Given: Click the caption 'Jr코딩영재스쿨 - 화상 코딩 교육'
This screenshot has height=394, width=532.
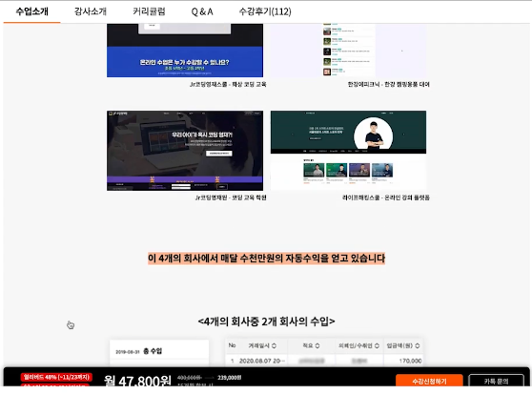Looking at the screenshot, I should point(228,84).
